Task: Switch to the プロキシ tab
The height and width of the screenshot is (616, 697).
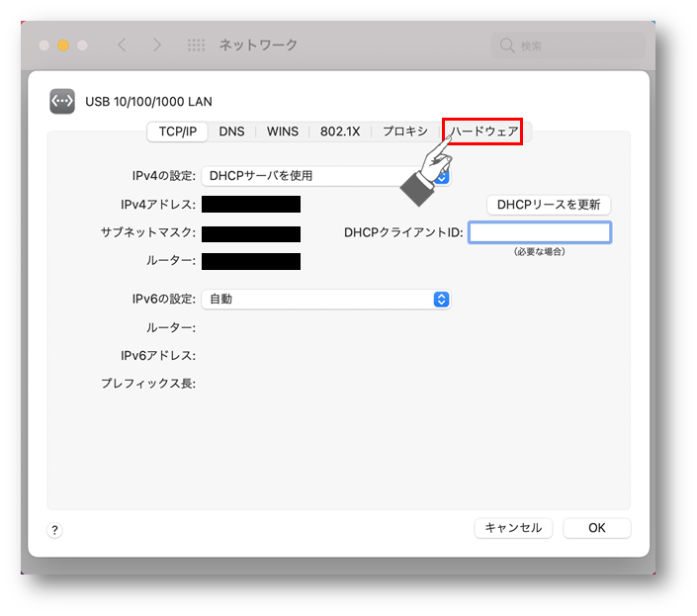Action: [x=405, y=132]
